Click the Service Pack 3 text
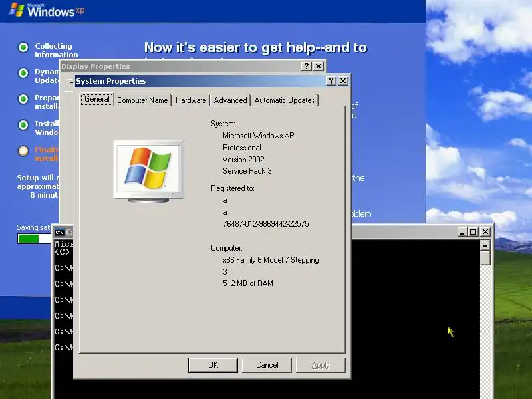This screenshot has height=399, width=532. point(247,171)
